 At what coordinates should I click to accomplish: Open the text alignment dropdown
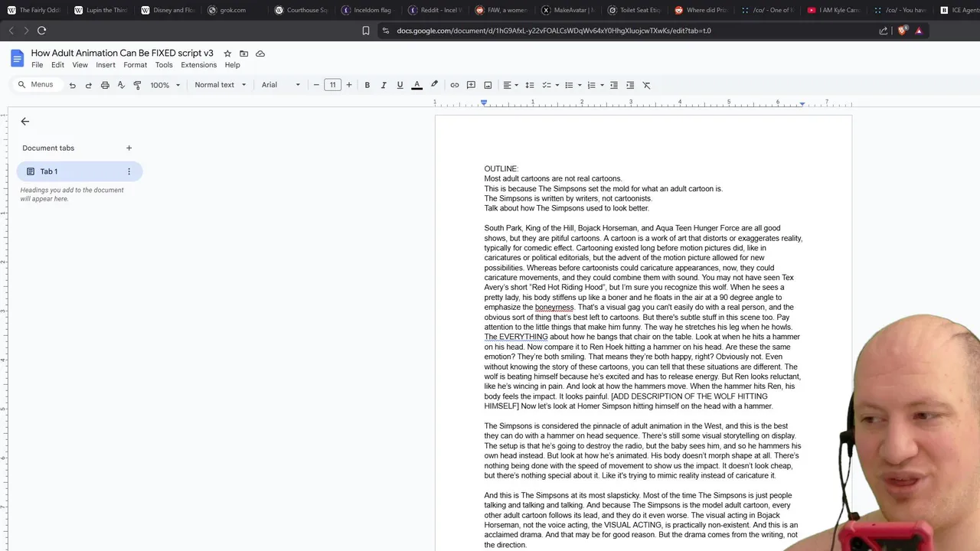tap(511, 85)
